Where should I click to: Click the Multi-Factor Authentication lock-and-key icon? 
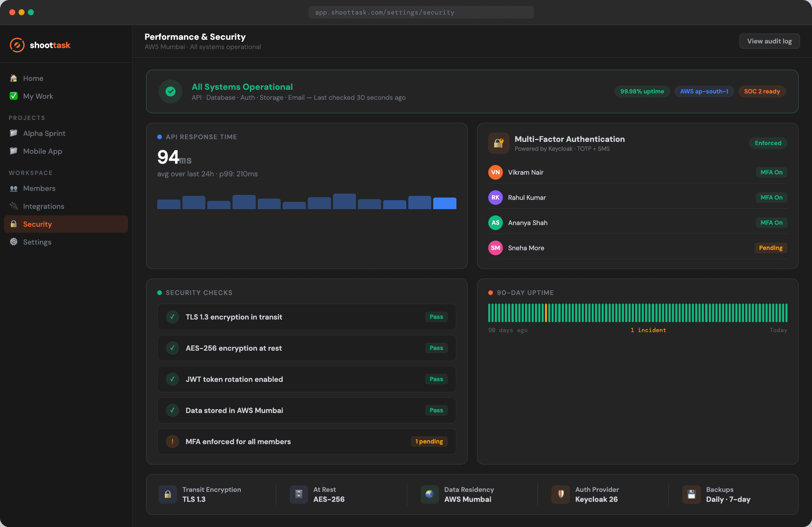[499, 143]
